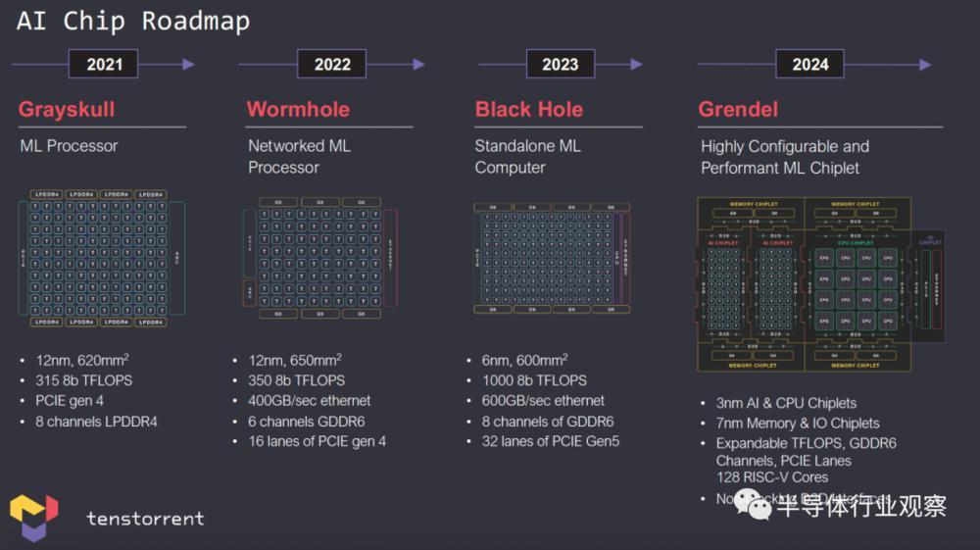Click the 'ML Processor' subtitle under Grayskull

69,146
